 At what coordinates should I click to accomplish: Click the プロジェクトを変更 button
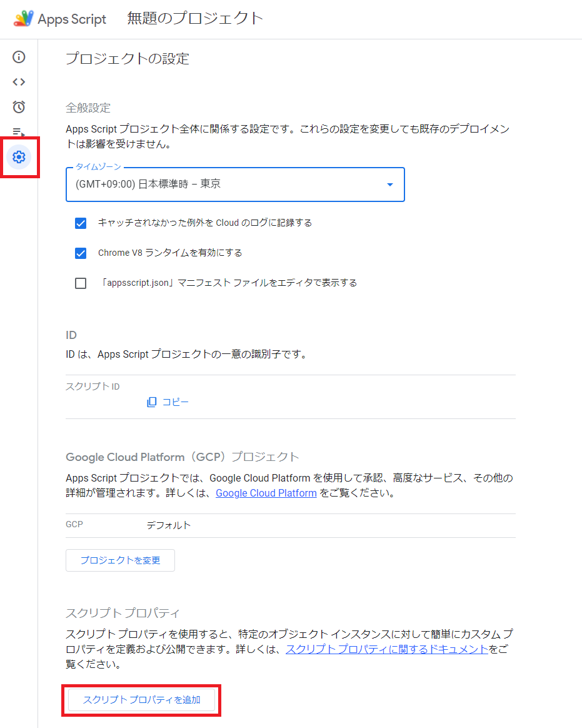120,560
